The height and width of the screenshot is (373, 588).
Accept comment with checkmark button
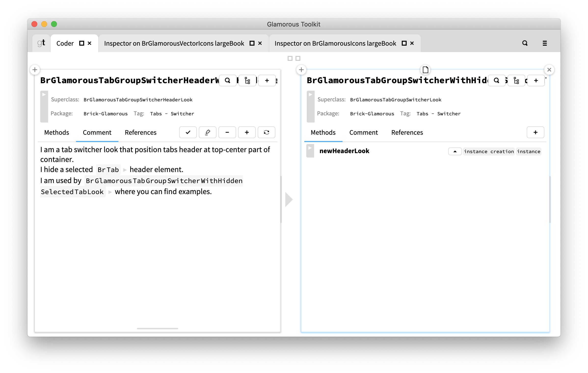[x=188, y=133]
